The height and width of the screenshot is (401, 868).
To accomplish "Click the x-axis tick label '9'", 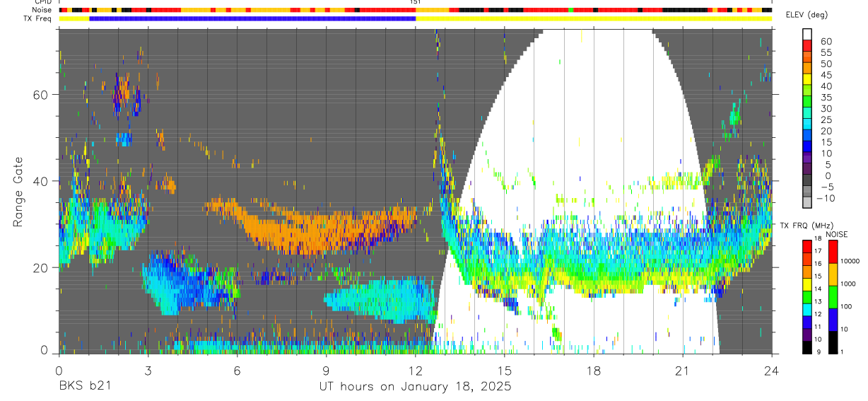I will click(326, 371).
